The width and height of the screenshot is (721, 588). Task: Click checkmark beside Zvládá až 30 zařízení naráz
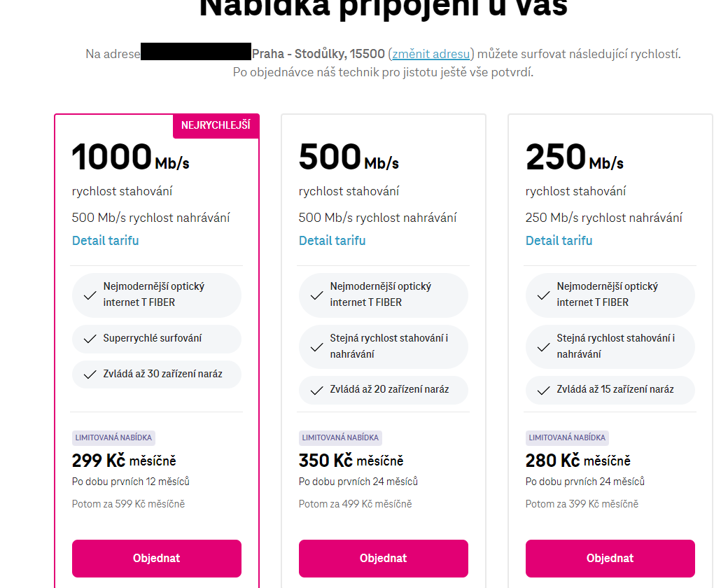(90, 374)
